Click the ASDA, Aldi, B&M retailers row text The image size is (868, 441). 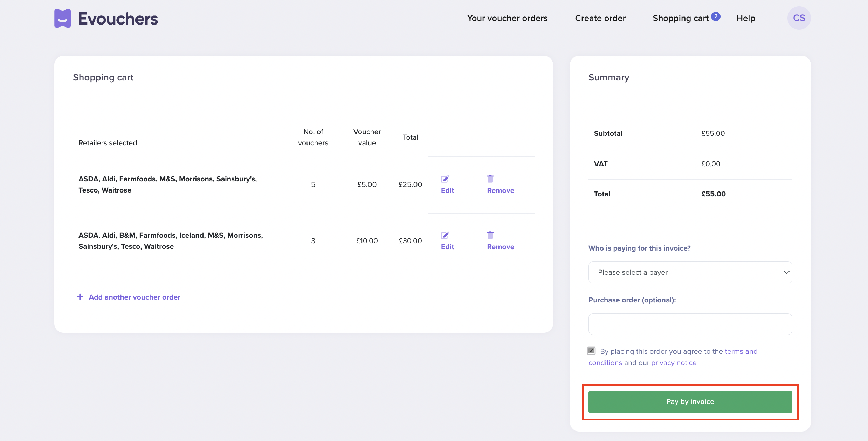click(171, 241)
